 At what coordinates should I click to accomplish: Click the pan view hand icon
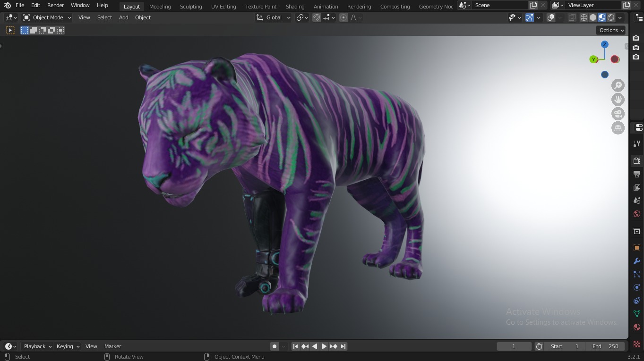[618, 100]
